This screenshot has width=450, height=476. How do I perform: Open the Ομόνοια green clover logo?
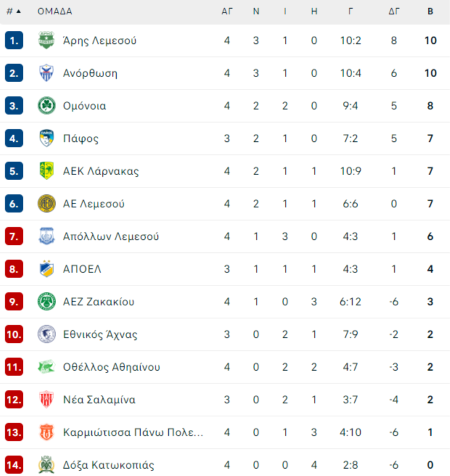[x=46, y=105]
